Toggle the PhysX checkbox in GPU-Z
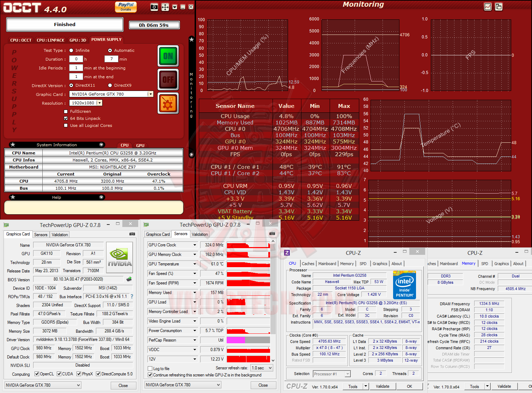 tap(79, 374)
